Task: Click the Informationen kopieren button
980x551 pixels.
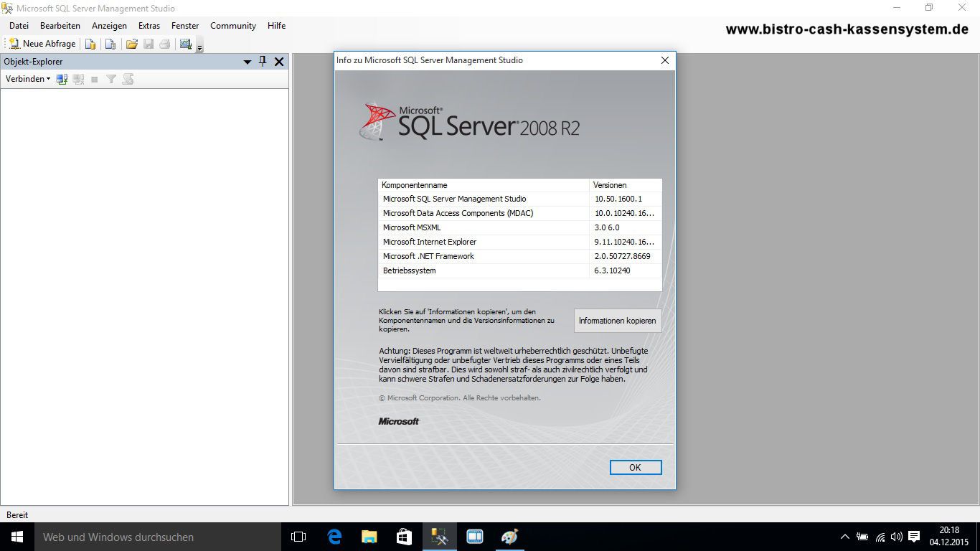Action: click(x=618, y=321)
